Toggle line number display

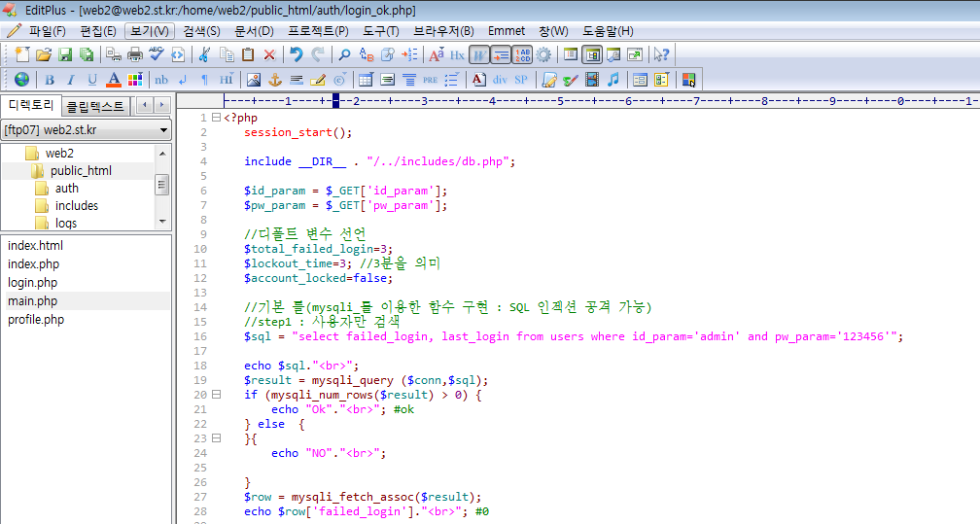point(522,55)
